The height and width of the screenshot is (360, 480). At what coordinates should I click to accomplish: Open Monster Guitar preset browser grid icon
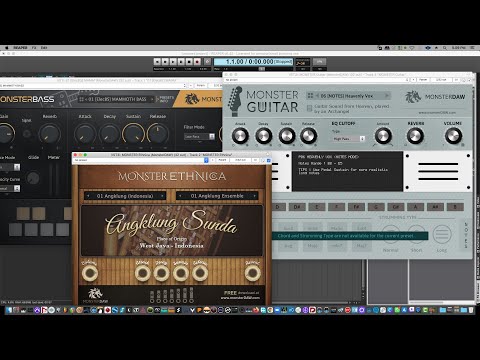click(x=310, y=96)
